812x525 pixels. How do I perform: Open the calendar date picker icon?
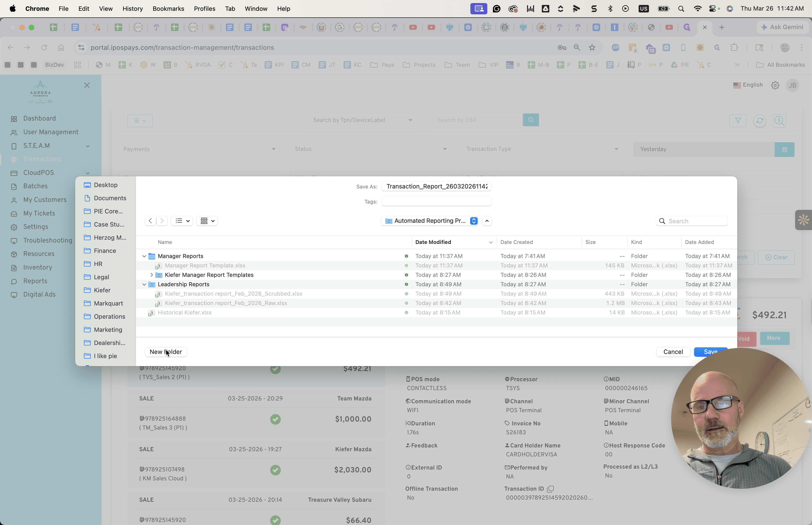[x=785, y=149]
